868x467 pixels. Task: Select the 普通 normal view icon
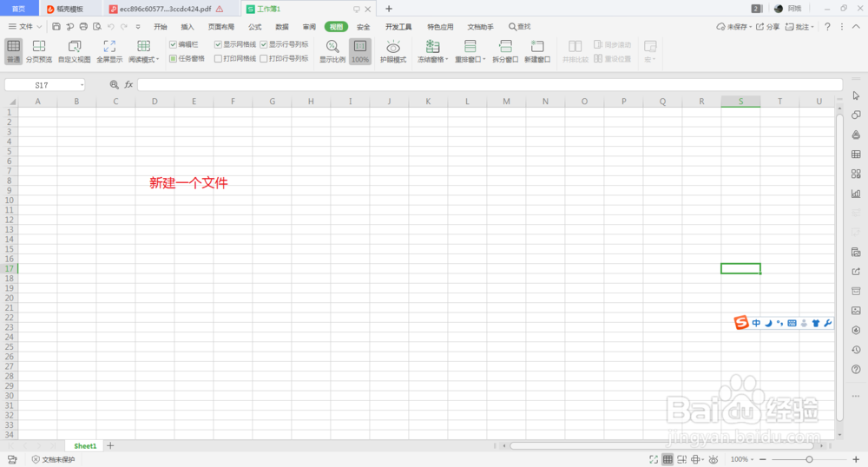pos(14,51)
